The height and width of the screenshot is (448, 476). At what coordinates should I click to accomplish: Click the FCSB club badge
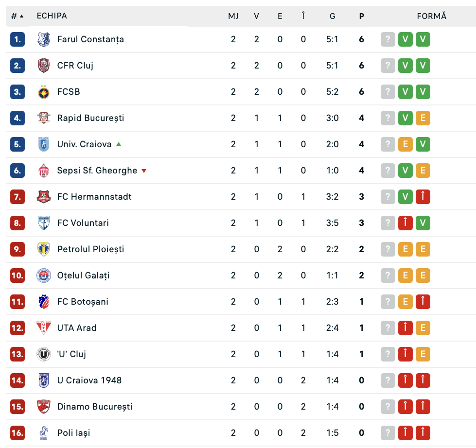44,92
